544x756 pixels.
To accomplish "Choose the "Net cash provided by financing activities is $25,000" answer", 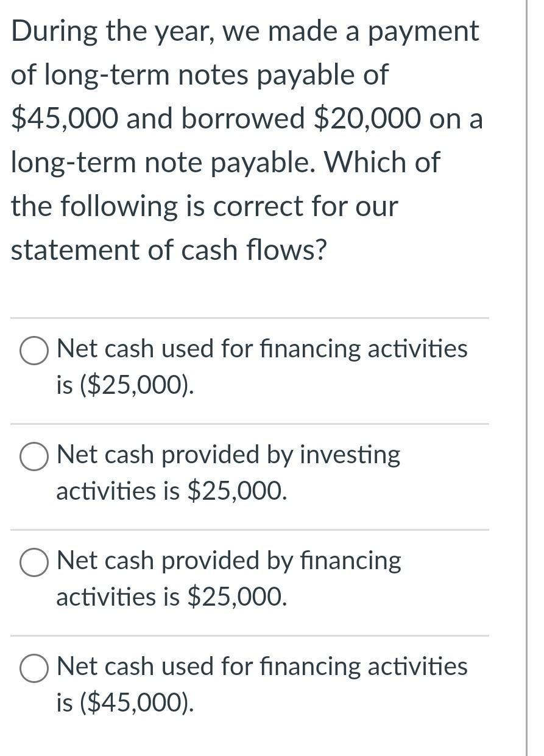I will point(34,561).
